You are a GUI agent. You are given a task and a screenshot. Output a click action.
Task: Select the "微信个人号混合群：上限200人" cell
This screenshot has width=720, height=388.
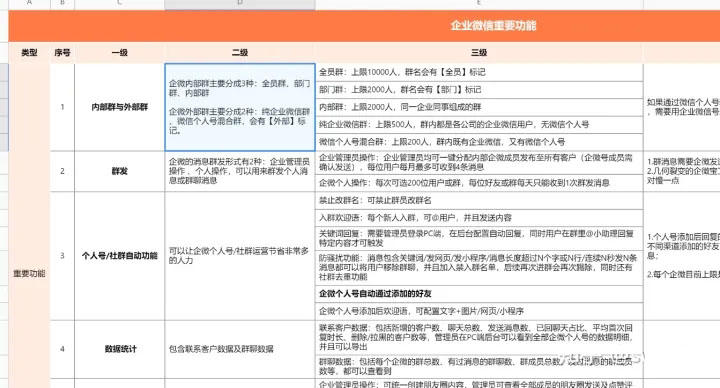479,142
